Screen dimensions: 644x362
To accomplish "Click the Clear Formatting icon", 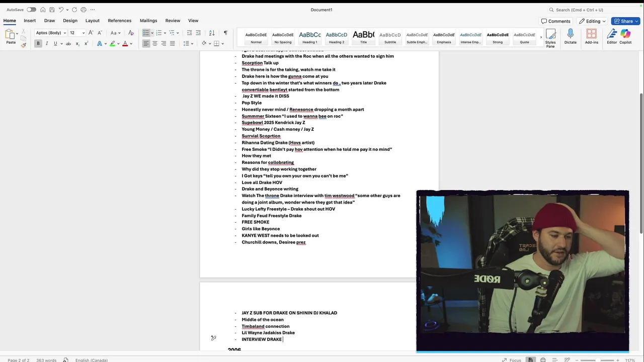I will 131,33.
